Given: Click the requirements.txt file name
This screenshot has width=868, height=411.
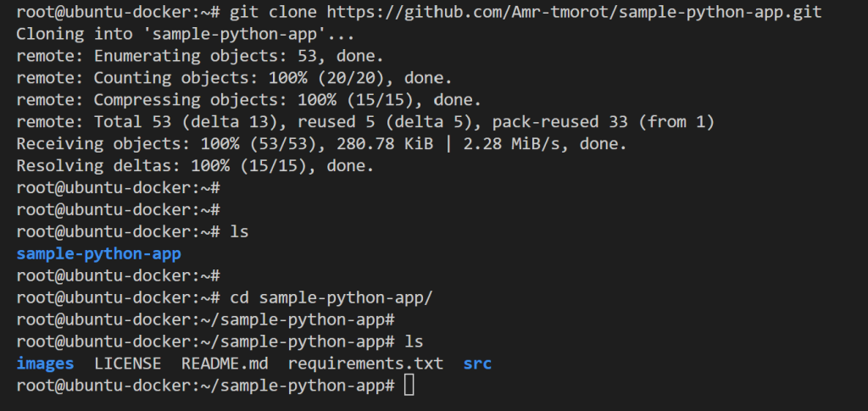Looking at the screenshot, I should coord(365,364).
